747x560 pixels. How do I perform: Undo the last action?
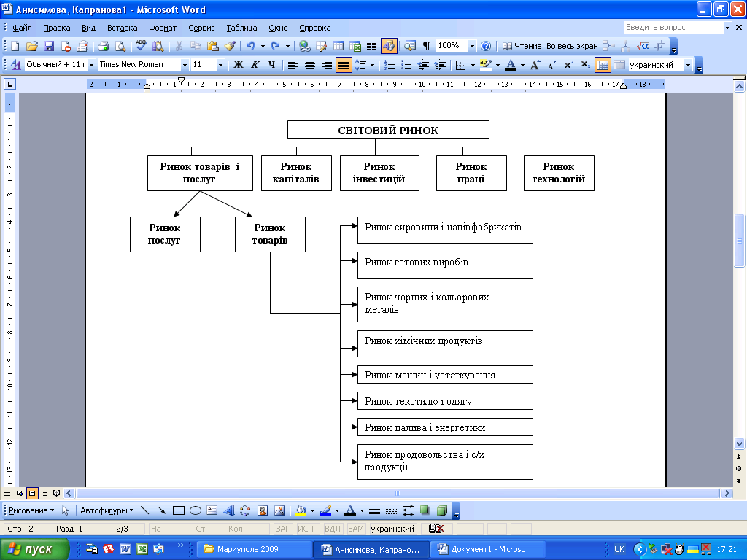[250, 46]
